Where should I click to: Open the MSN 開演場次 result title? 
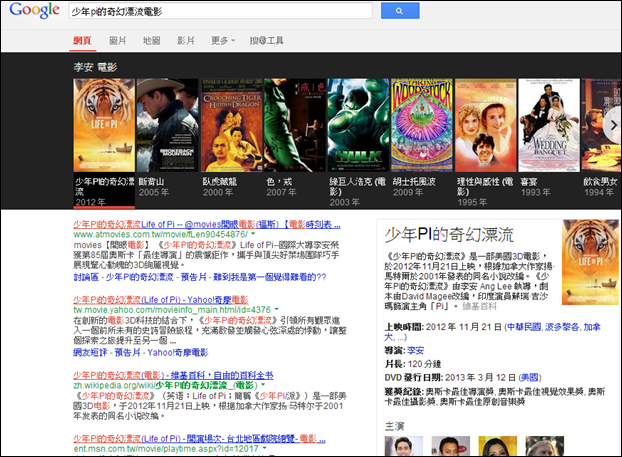[x=199, y=439]
